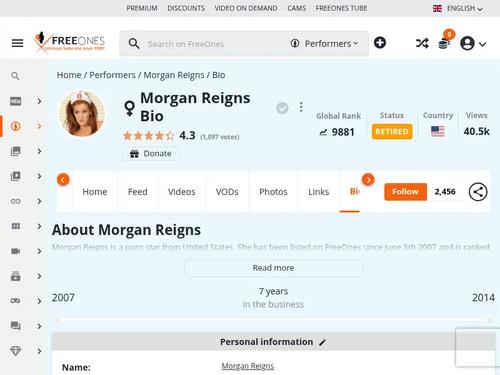
Task: Open the CAMS top menu item
Action: (296, 8)
